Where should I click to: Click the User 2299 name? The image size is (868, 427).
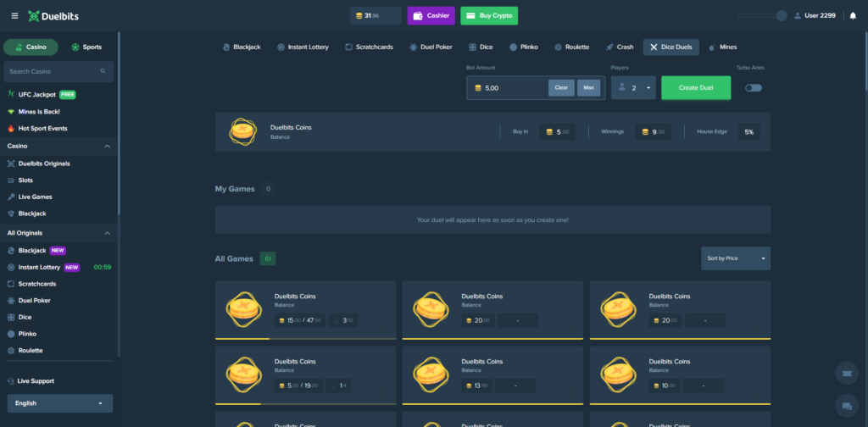tap(820, 16)
